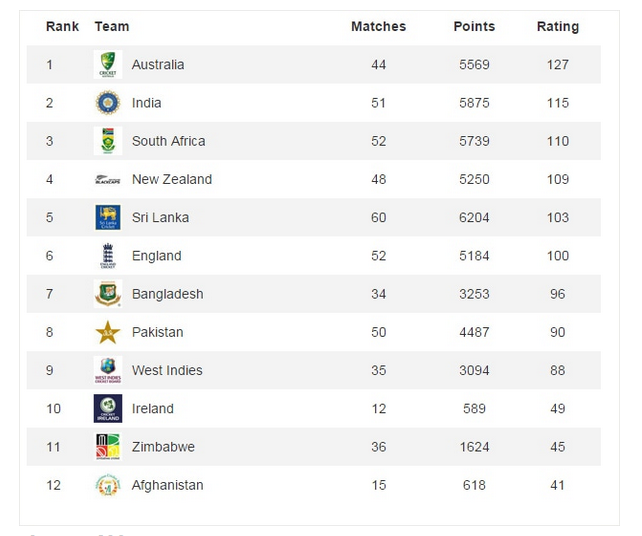This screenshot has width=642, height=536.
Task: Click the Australia cricket team logo
Action: point(107,65)
